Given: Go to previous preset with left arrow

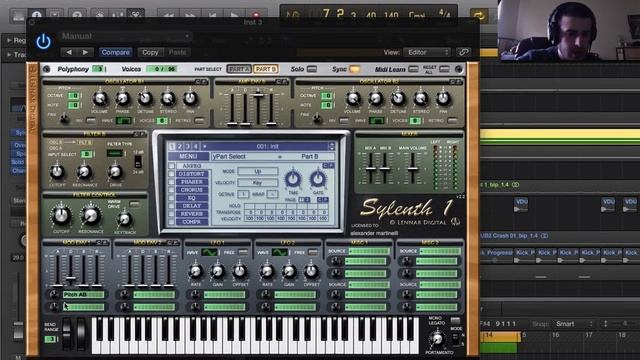Looking at the screenshot, I should (69, 52).
